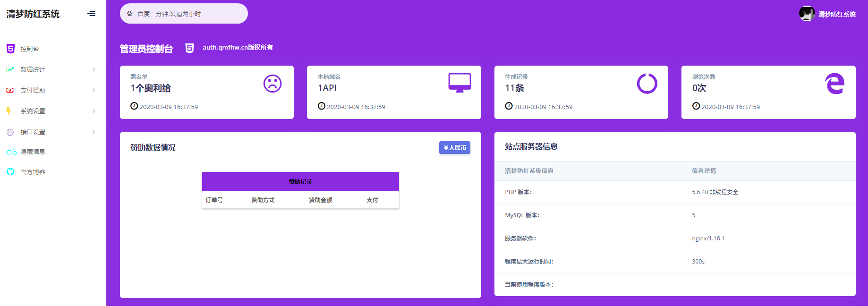This screenshot has width=868, height=306.
Task: Click the 赞助数据情况 heading
Action: click(x=153, y=148)
